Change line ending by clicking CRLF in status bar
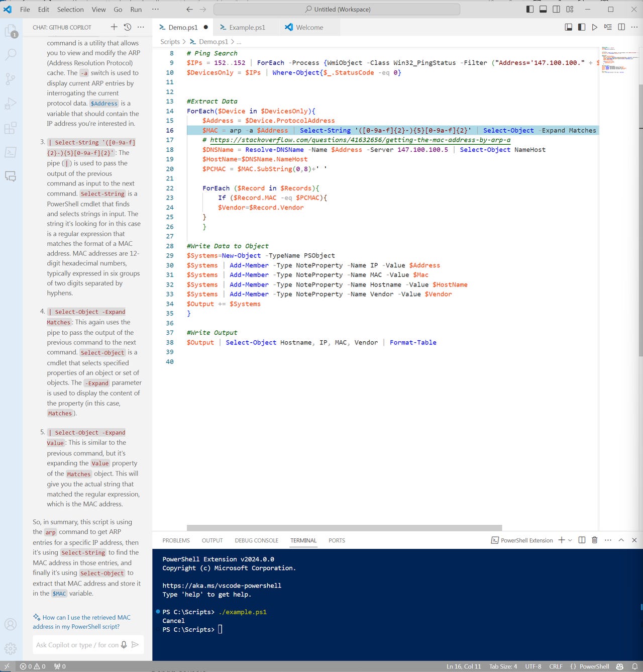Screen dimensions: 643x672 coord(556,666)
